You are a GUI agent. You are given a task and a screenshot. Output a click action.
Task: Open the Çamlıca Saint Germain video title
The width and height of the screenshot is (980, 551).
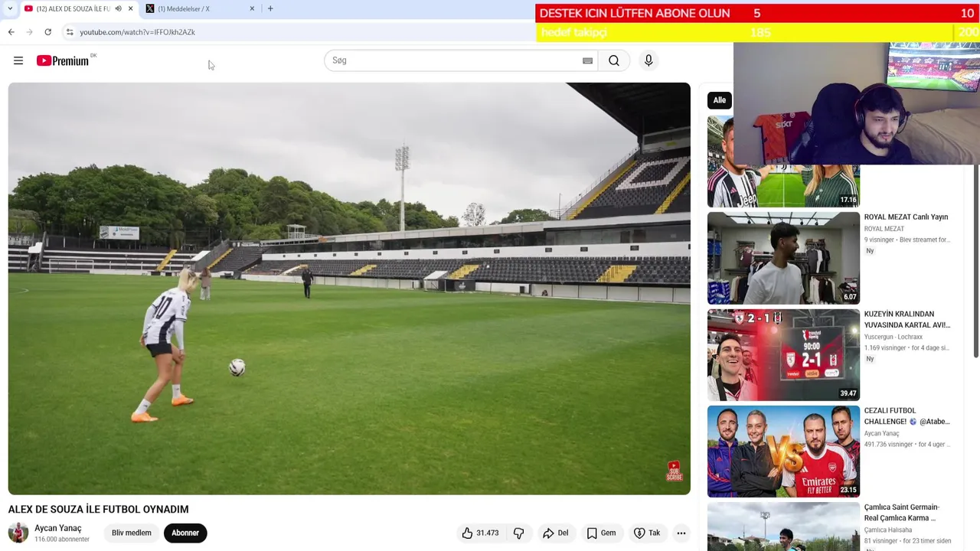902,513
